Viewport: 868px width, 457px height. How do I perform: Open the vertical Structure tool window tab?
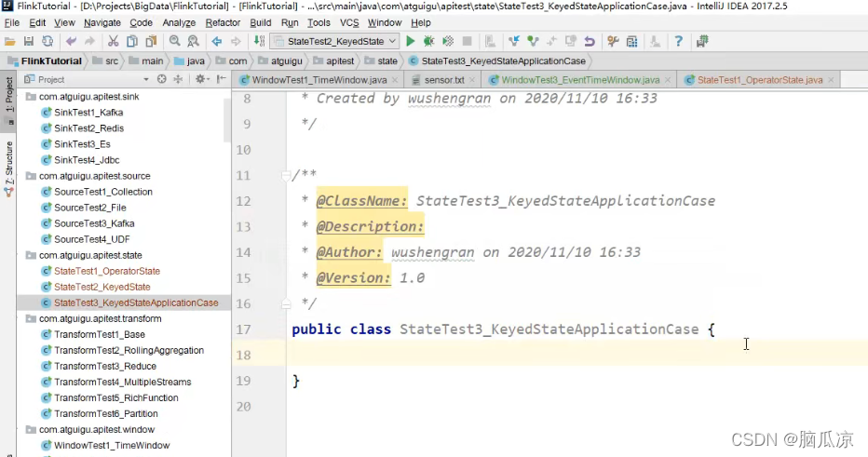tap(9, 168)
